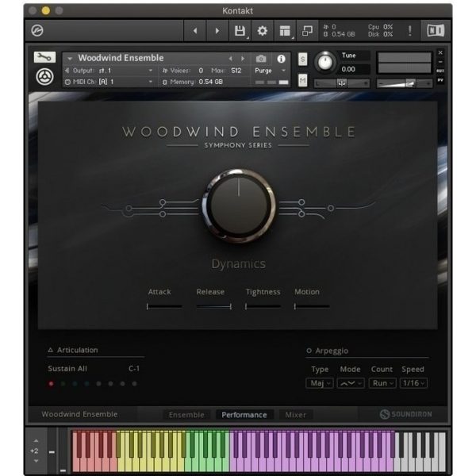The width and height of the screenshot is (476, 476).
Task: Click the round instrument emblem icon
Action: (x=44, y=76)
